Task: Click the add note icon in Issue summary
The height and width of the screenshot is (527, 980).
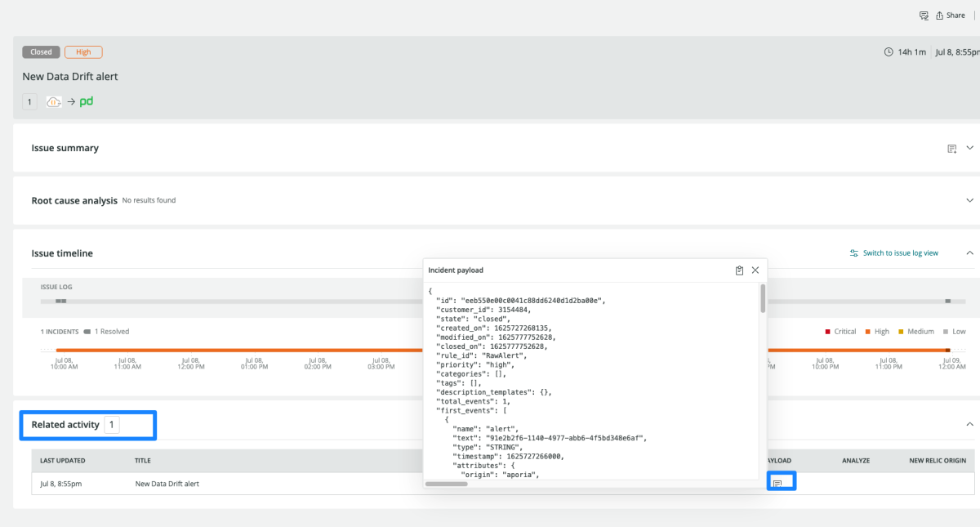Action: (951, 149)
